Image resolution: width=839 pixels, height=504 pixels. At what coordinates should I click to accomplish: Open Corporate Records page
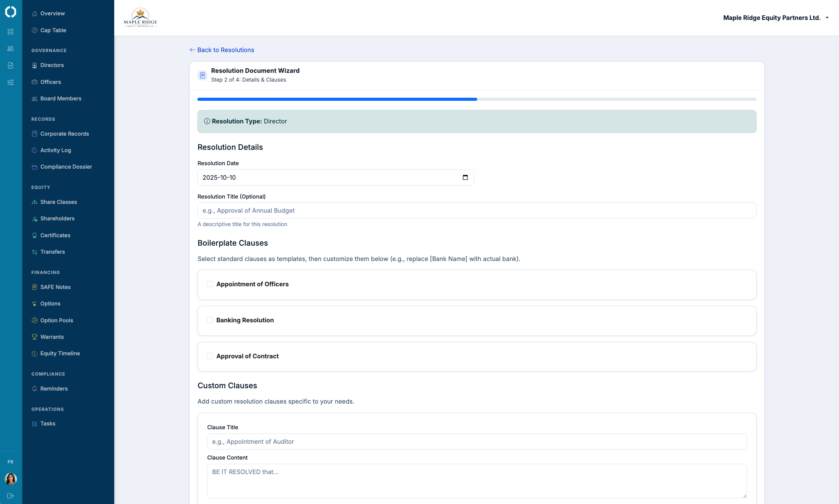65,134
